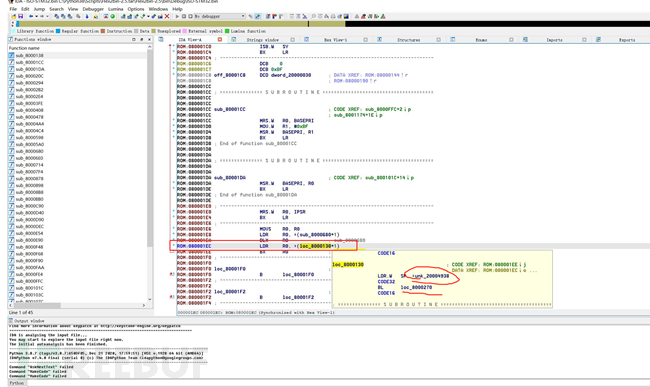The width and height of the screenshot is (650, 387).
Task: Click the navigation band overview bar
Action: pyautogui.click(x=332, y=24)
